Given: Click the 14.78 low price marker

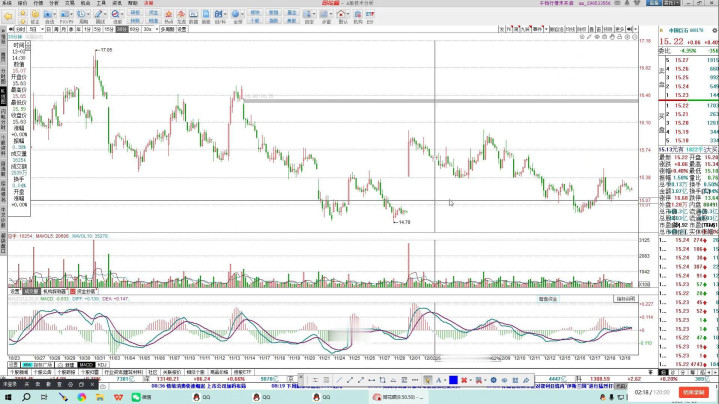Looking at the screenshot, I should (x=405, y=222).
